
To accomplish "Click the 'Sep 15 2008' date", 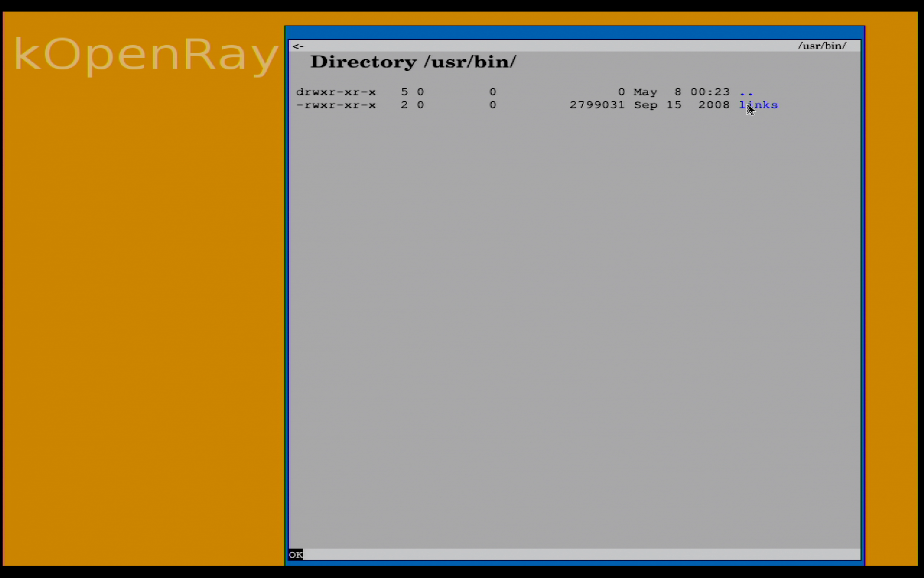I will pos(681,105).
